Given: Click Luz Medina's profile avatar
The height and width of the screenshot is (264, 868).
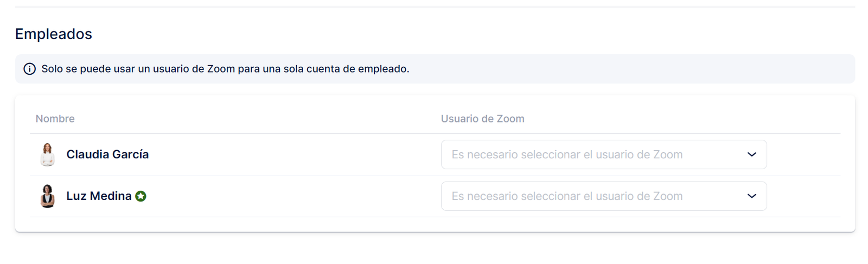Looking at the screenshot, I should 48,196.
